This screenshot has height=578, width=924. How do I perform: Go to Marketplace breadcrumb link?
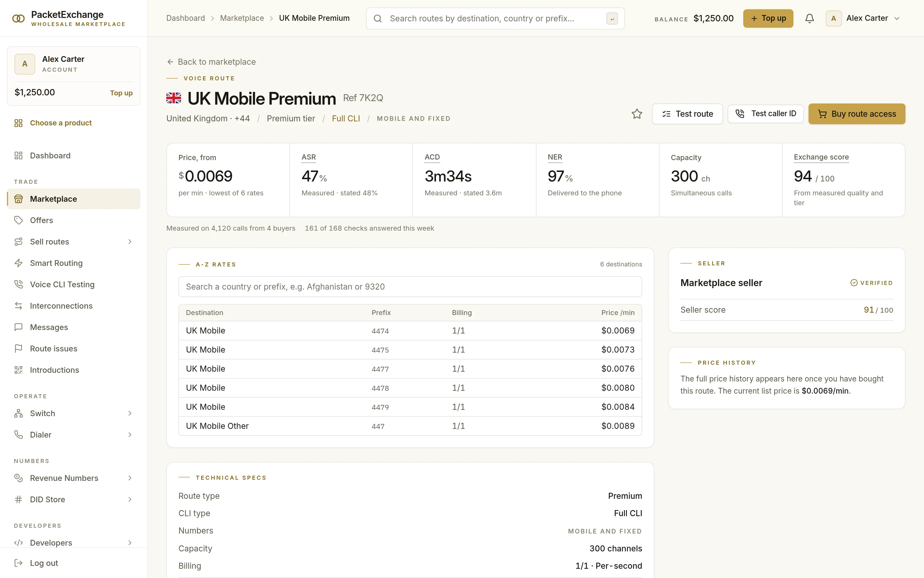(242, 18)
